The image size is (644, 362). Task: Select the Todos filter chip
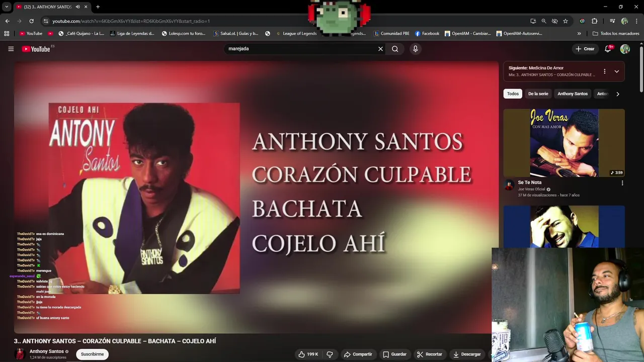(x=513, y=94)
